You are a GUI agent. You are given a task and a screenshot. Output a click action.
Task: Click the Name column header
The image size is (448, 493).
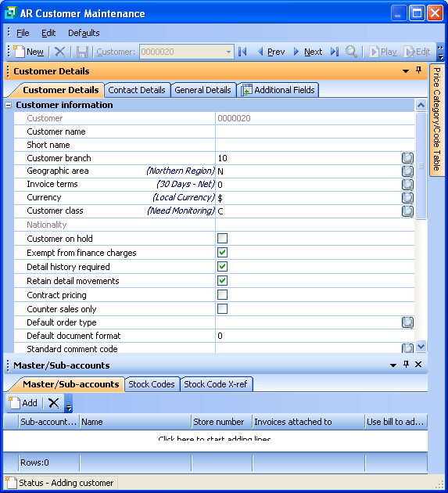pyautogui.click(x=135, y=422)
